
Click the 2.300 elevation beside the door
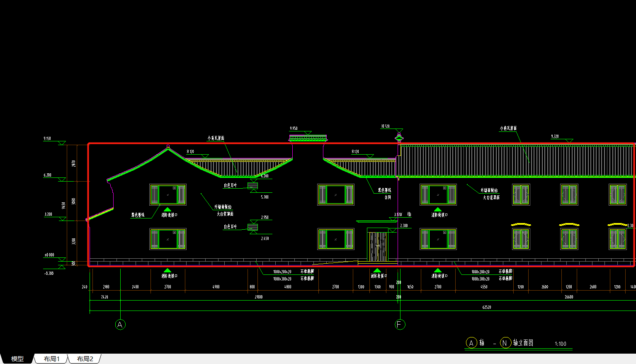pyautogui.click(x=404, y=226)
